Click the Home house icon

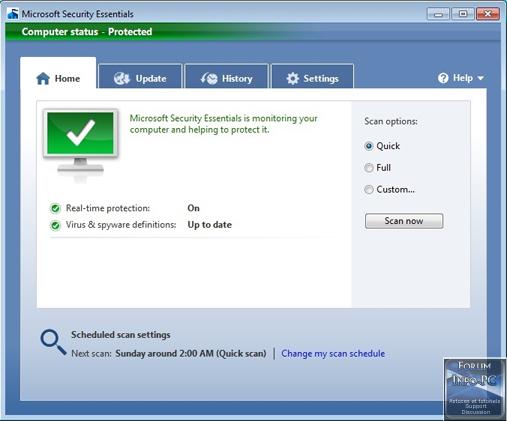[x=43, y=79]
